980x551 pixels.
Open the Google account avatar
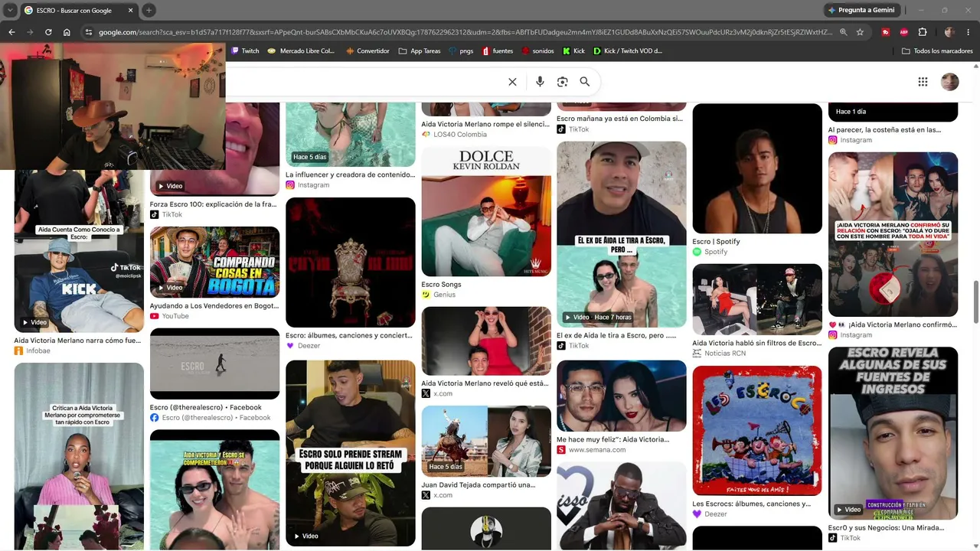950,82
